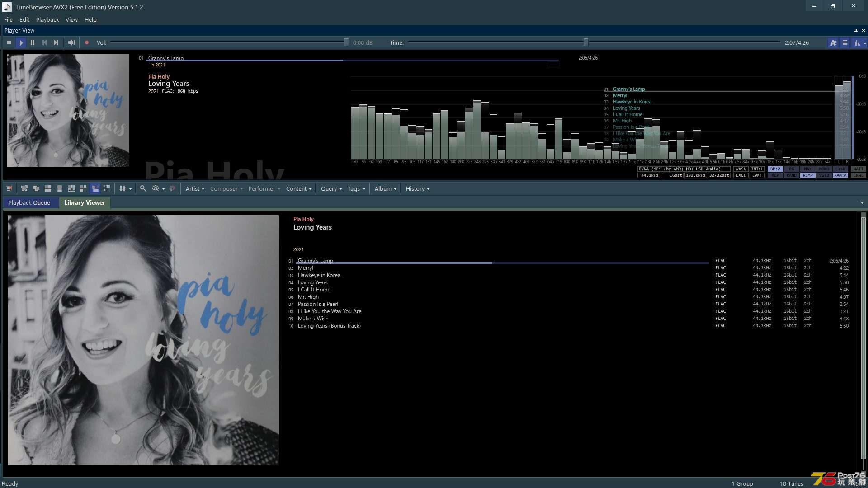The height and width of the screenshot is (488, 868).
Task: Toggle the RAND random indicator
Action: (792, 175)
